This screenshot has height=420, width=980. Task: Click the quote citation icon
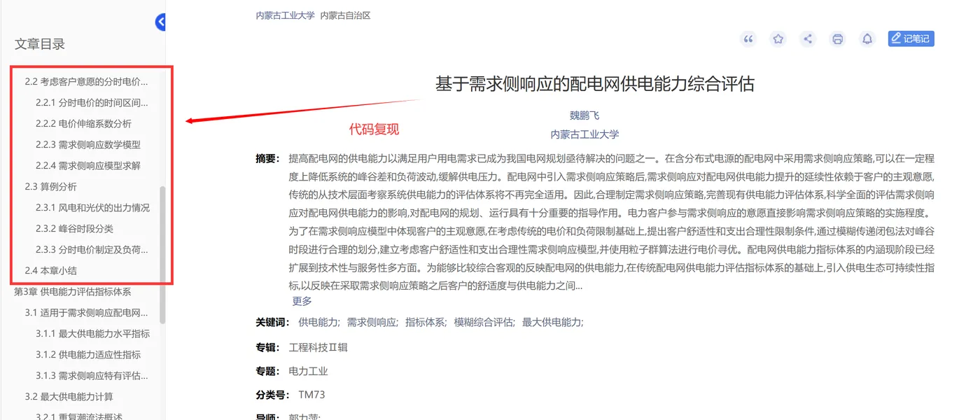tap(748, 39)
